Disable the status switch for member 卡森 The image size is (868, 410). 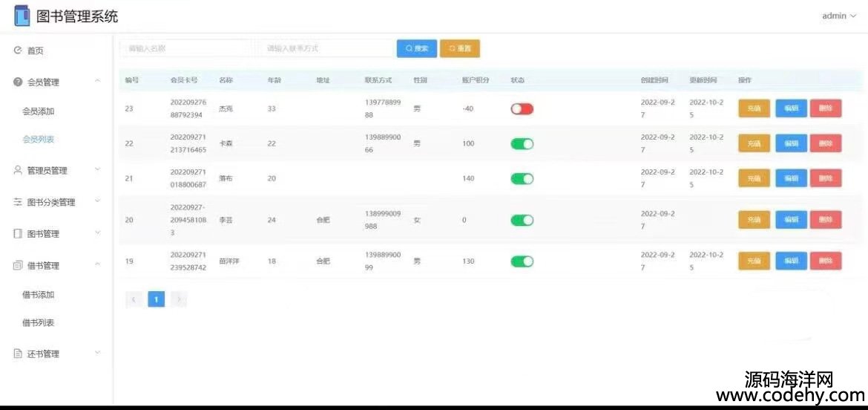[x=522, y=143]
